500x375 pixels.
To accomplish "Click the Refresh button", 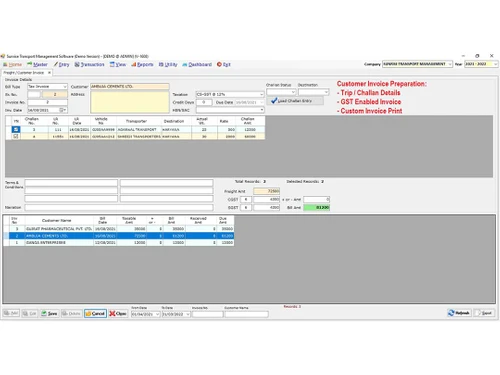I will 459,313.
